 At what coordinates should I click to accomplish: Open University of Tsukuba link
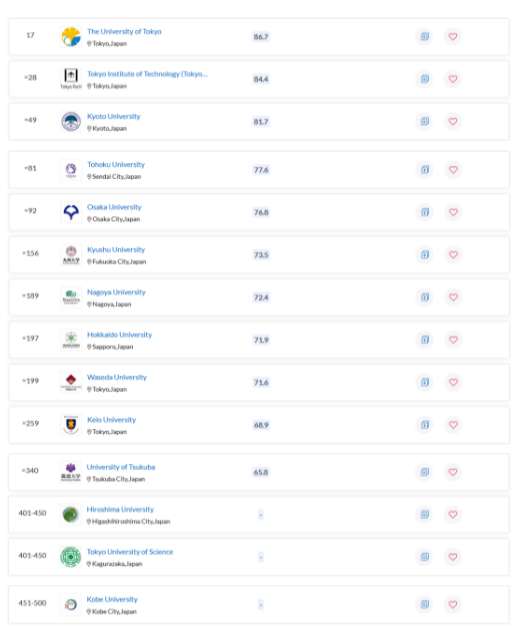121,467
